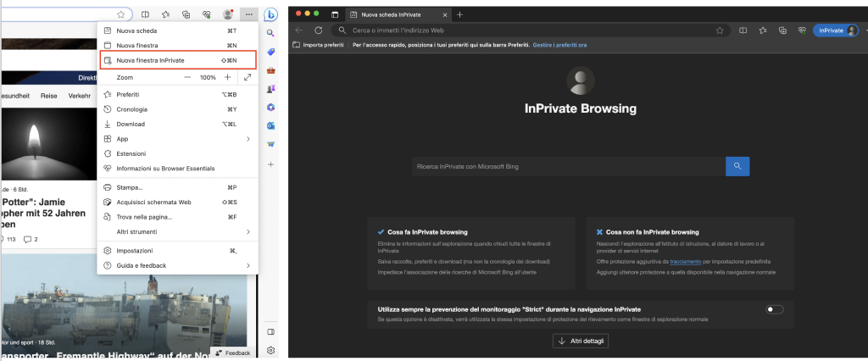This screenshot has height=361, width=868.
Task: Select Trova nella pagina
Action: click(x=177, y=217)
